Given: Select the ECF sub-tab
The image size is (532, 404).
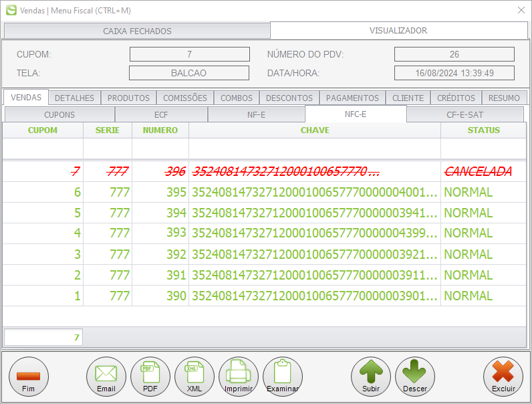Looking at the screenshot, I should tap(161, 115).
